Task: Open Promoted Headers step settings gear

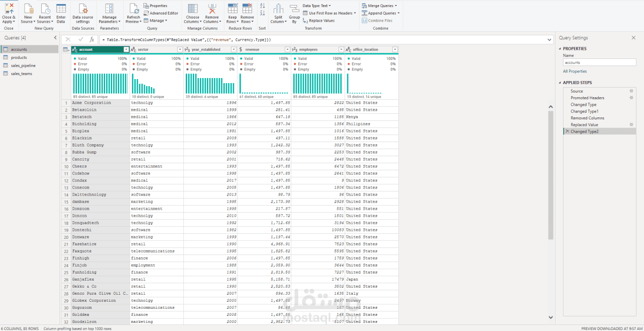Action: [x=631, y=98]
